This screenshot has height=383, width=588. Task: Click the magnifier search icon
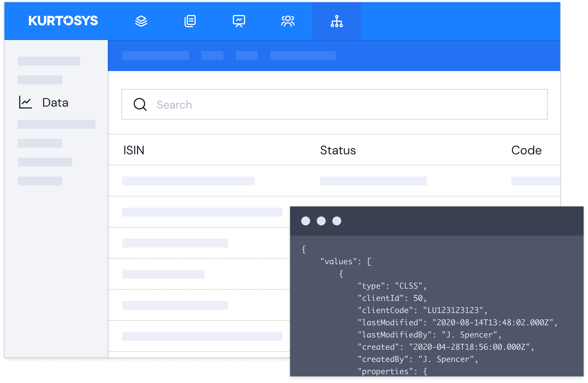coord(140,105)
